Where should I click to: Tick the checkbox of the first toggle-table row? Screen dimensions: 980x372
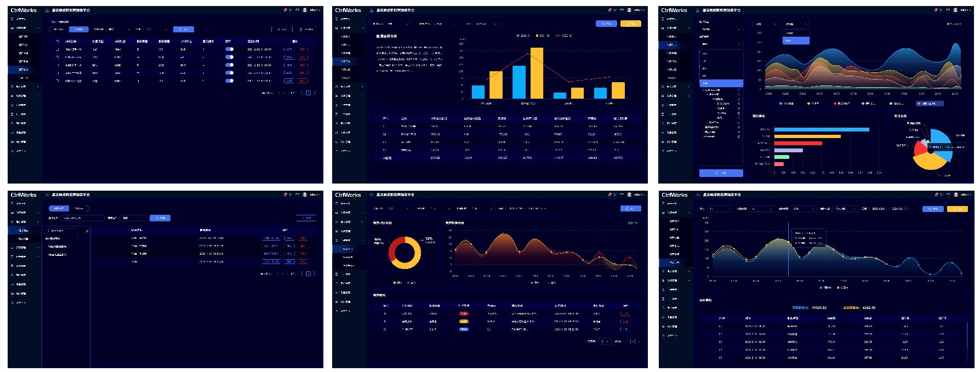[x=57, y=49]
